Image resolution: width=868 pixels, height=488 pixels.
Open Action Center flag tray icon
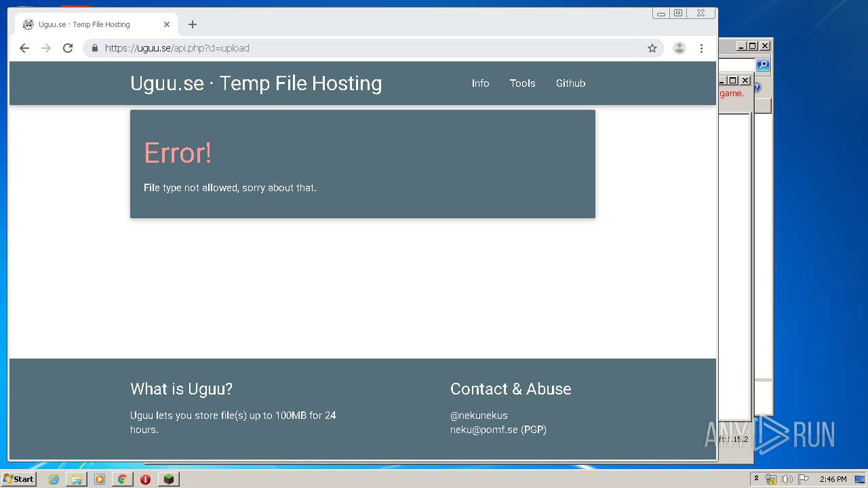coord(804,479)
